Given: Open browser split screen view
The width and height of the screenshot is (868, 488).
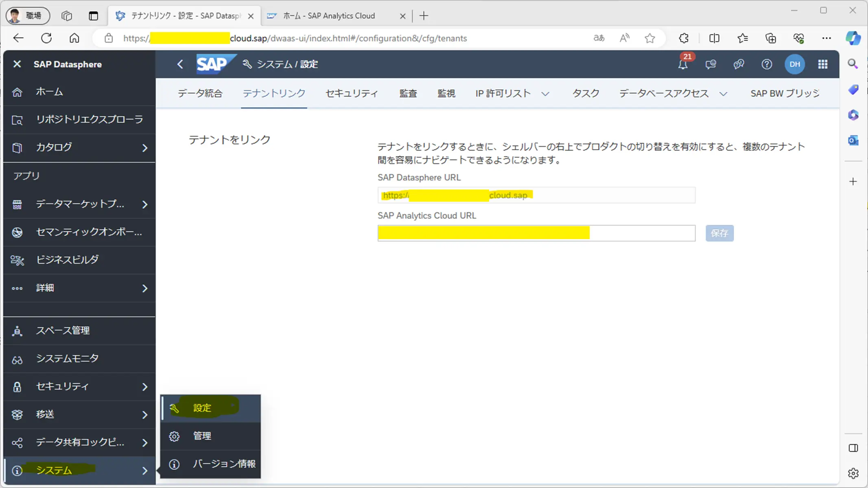Looking at the screenshot, I should pos(714,38).
